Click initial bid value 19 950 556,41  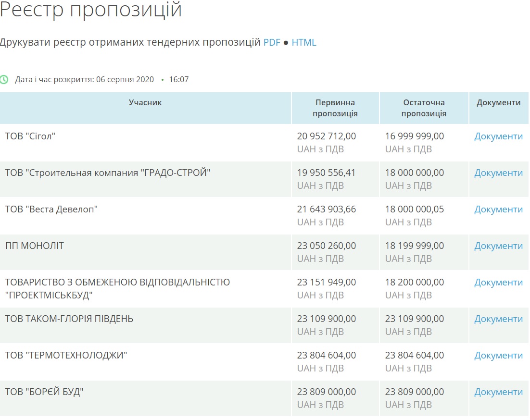point(326,173)
